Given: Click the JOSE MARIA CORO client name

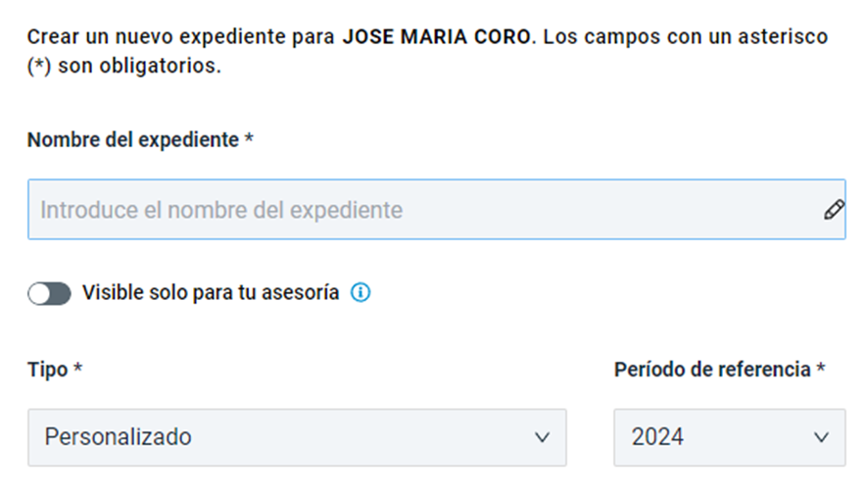Looking at the screenshot, I should pyautogui.click(x=437, y=37).
